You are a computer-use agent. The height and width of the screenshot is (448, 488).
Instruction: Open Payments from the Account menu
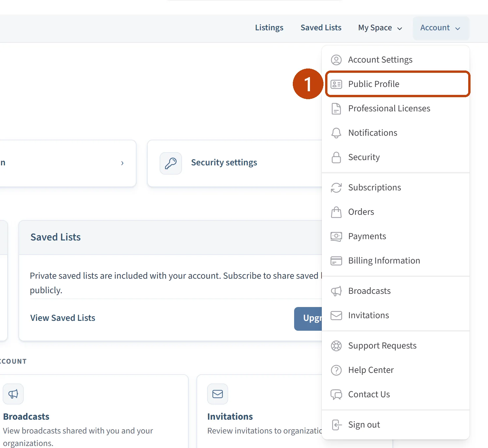[396, 237]
